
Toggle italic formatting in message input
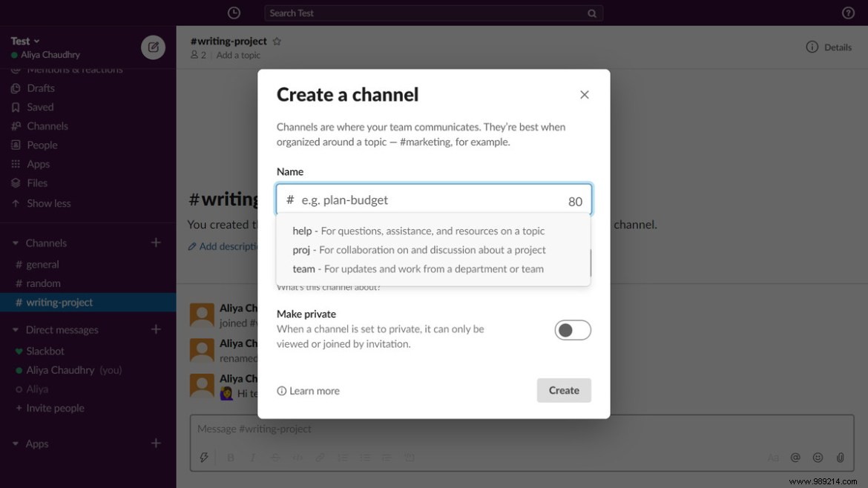(x=253, y=458)
